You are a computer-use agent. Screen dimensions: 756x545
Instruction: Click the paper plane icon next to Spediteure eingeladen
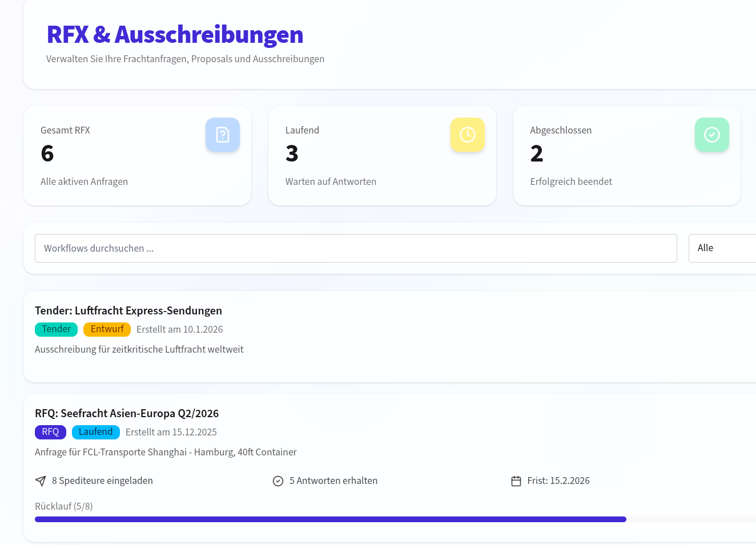click(x=40, y=481)
